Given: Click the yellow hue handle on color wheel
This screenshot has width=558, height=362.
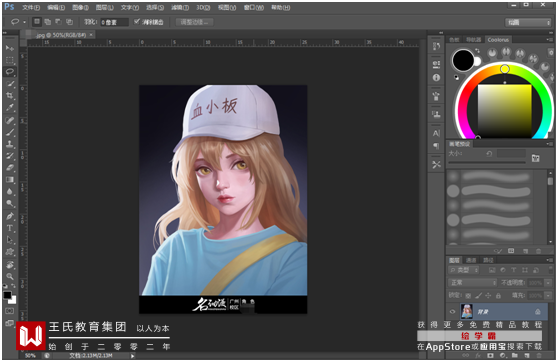Looking at the screenshot, I should point(505,69).
